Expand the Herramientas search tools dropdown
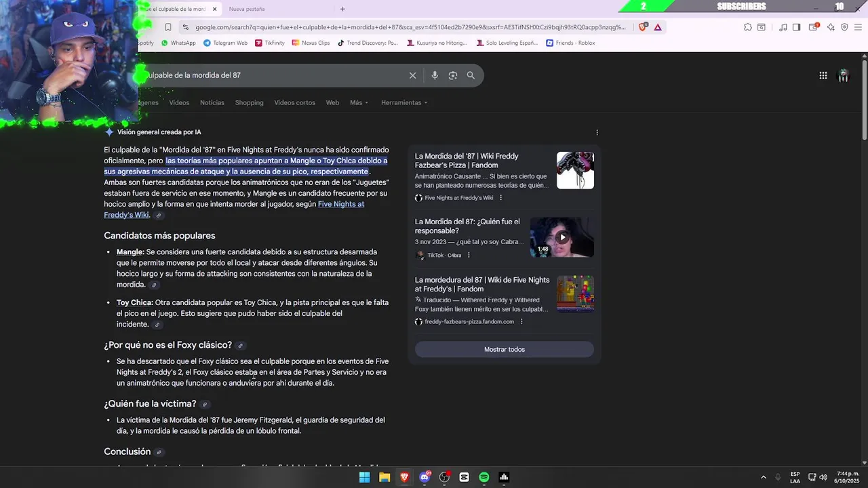This screenshot has width=868, height=488. coord(404,103)
